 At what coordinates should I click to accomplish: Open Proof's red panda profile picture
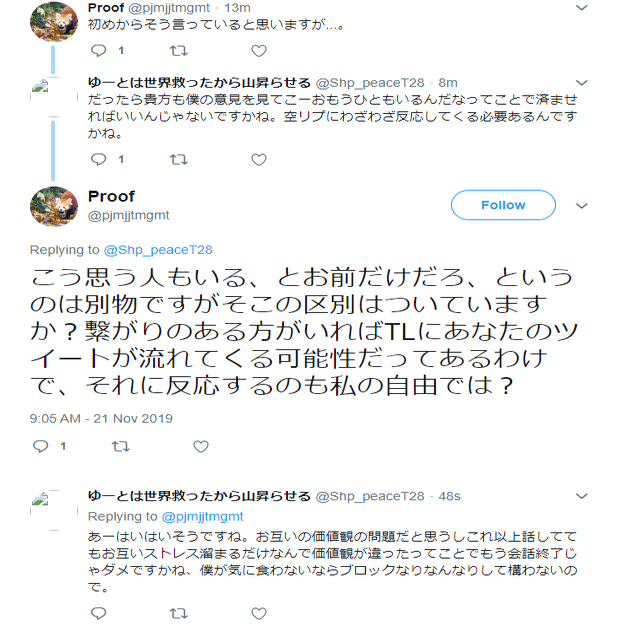pos(55,205)
